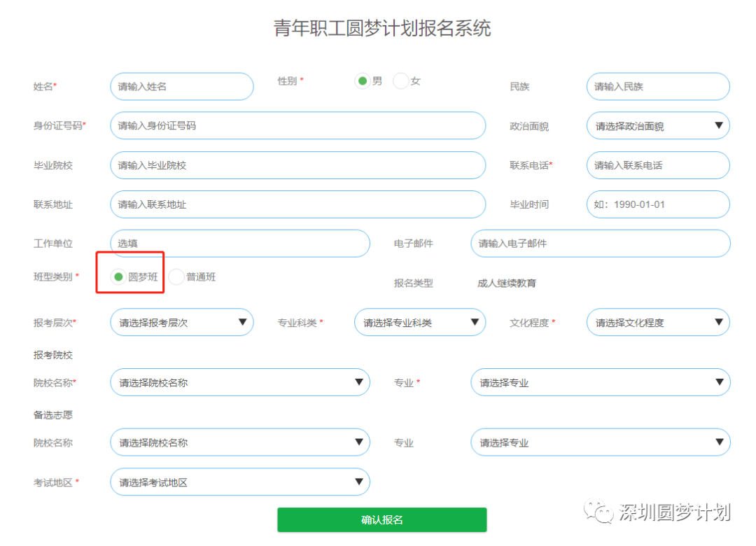Open the 报考院校 院校名称 dropdown
The width and height of the screenshot is (756, 546).
[x=240, y=382]
